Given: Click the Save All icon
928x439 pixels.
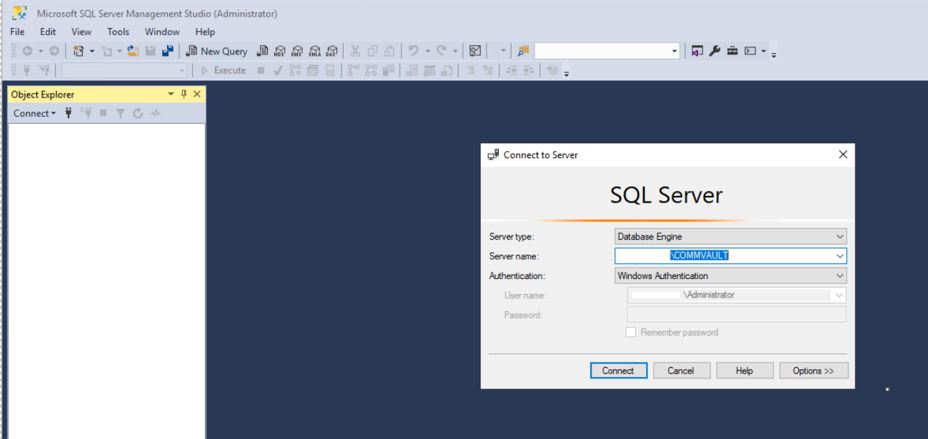Looking at the screenshot, I should [x=167, y=51].
